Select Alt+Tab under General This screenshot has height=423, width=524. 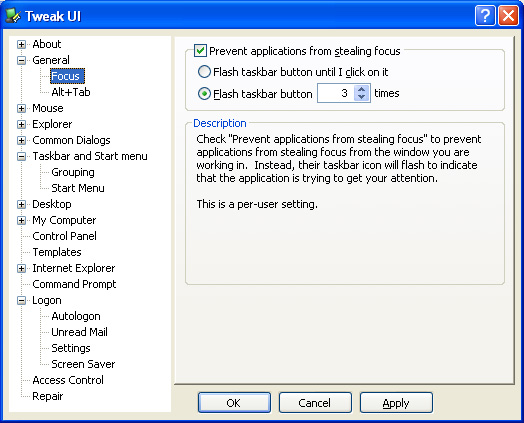coord(71,92)
